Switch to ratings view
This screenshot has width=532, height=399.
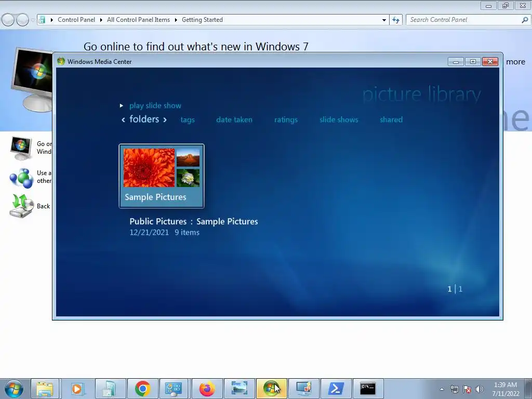(x=286, y=120)
